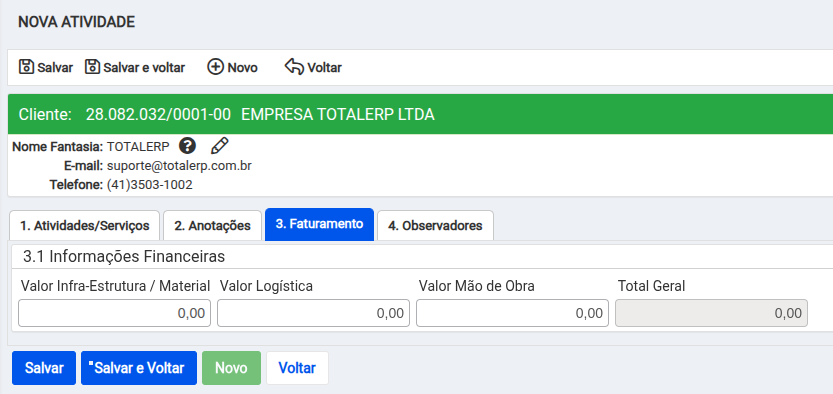Click the floppy disk icon beside Salvar
This screenshot has height=394, width=833.
(26, 67)
